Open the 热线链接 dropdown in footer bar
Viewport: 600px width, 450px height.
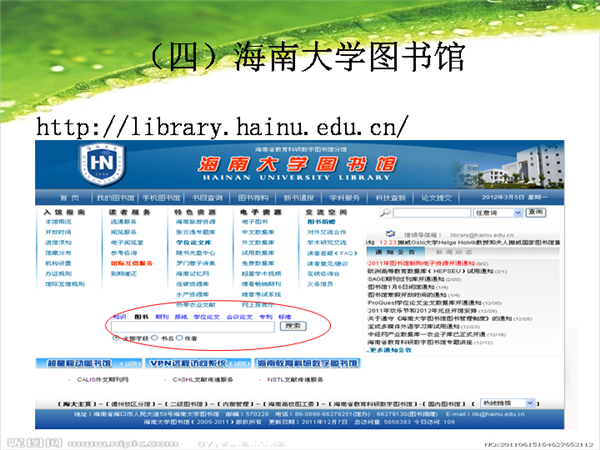tap(507, 403)
